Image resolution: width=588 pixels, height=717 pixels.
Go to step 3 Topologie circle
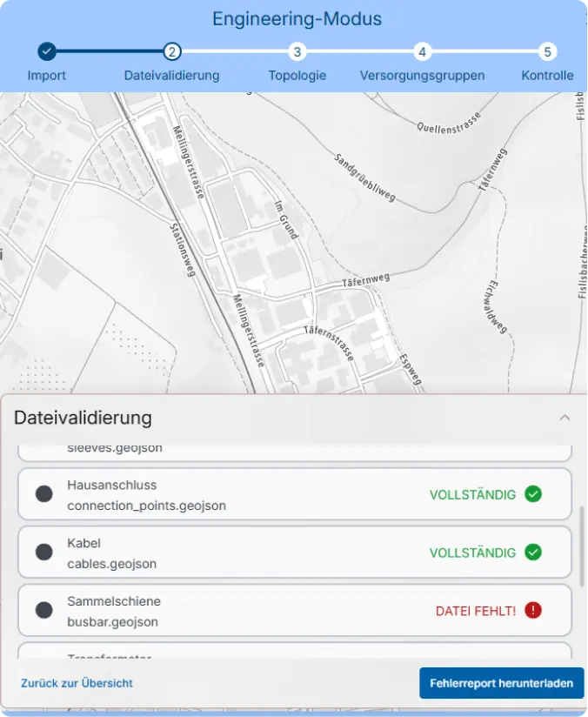pyautogui.click(x=297, y=51)
